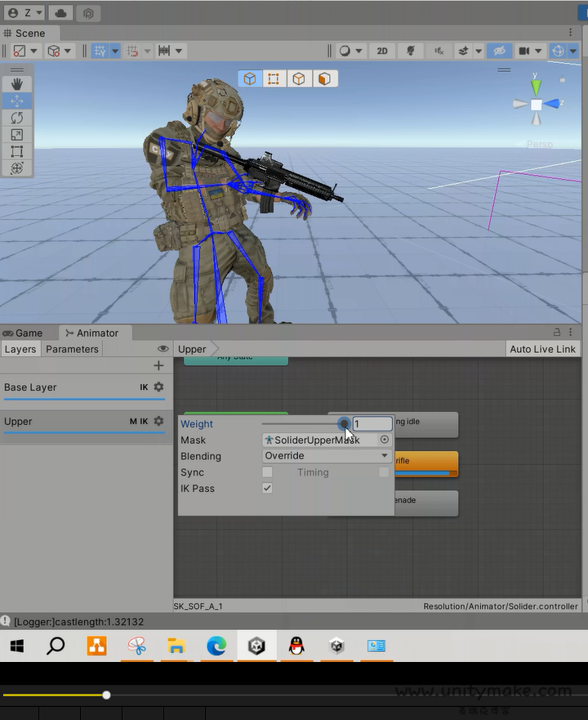Open Microsoft Edge from the taskbar
588x720 pixels.
coord(216,646)
